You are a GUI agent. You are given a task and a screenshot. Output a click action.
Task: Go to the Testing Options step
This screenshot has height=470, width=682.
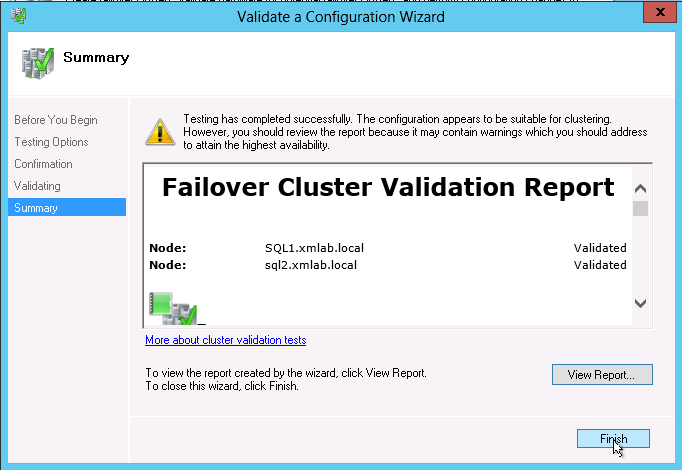tap(51, 142)
